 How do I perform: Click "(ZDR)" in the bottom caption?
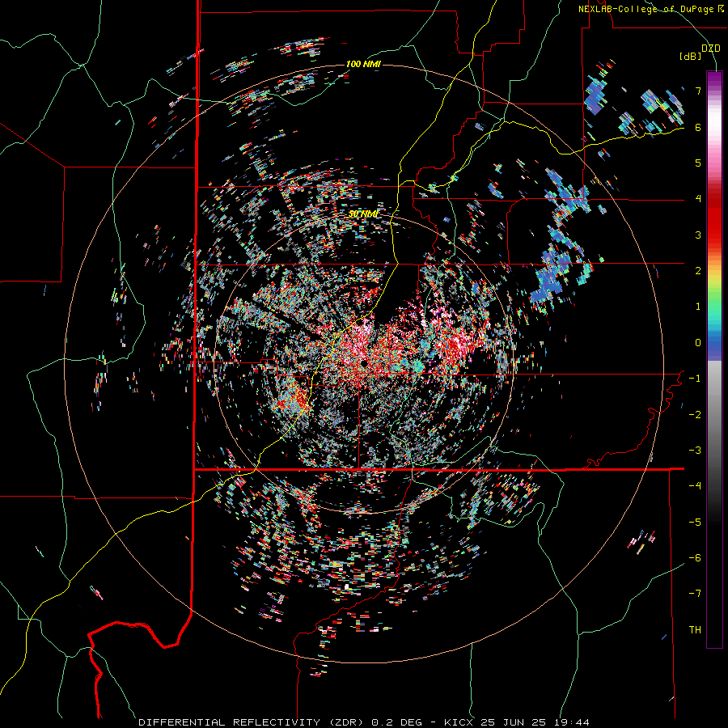point(347,722)
